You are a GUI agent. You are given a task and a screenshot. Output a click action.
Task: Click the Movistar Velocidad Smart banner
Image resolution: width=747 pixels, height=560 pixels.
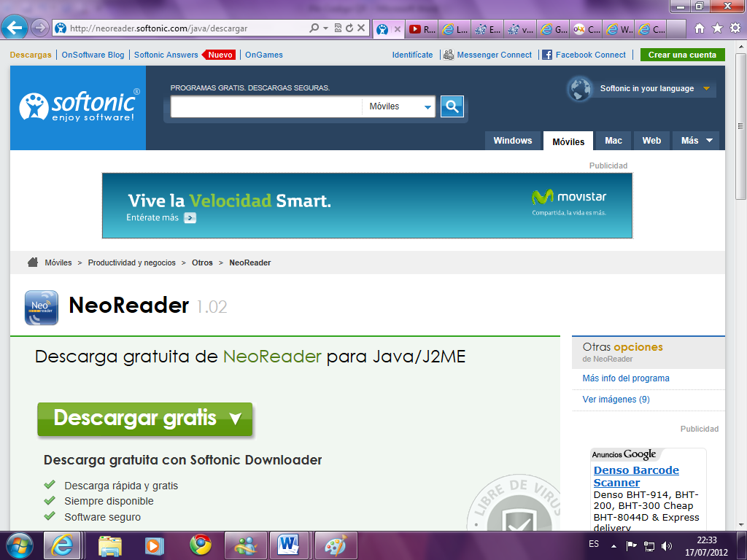point(367,206)
